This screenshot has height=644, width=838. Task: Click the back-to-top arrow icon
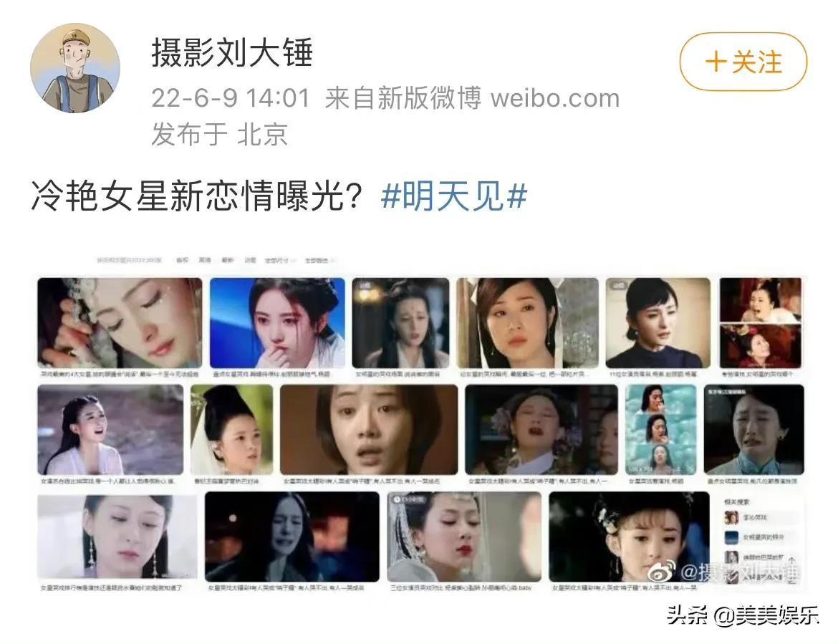click(x=792, y=561)
